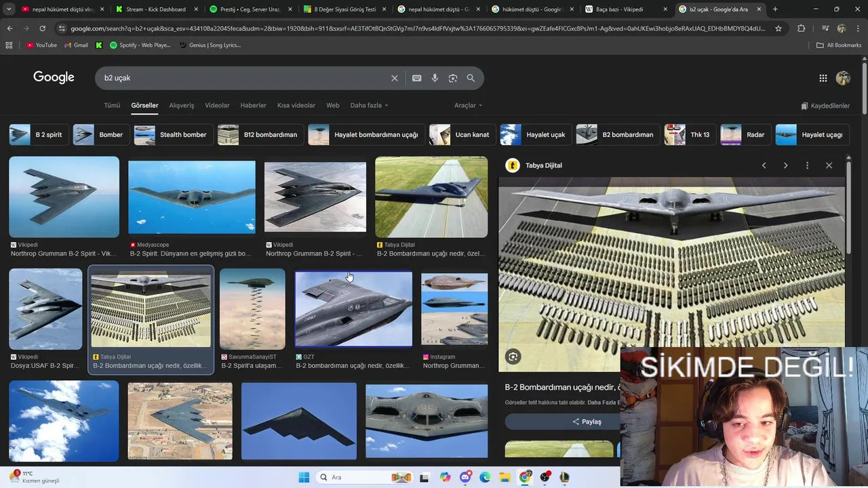
Task: Switch to 8 Değer Siyasi Görüş Testi tab
Action: [x=345, y=9]
